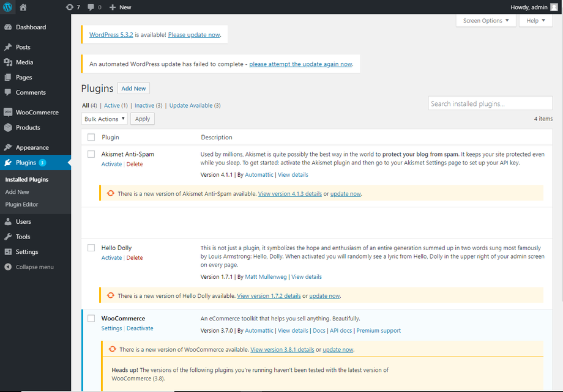
Task: Click Apply next to Bulk Actions
Action: click(x=143, y=119)
